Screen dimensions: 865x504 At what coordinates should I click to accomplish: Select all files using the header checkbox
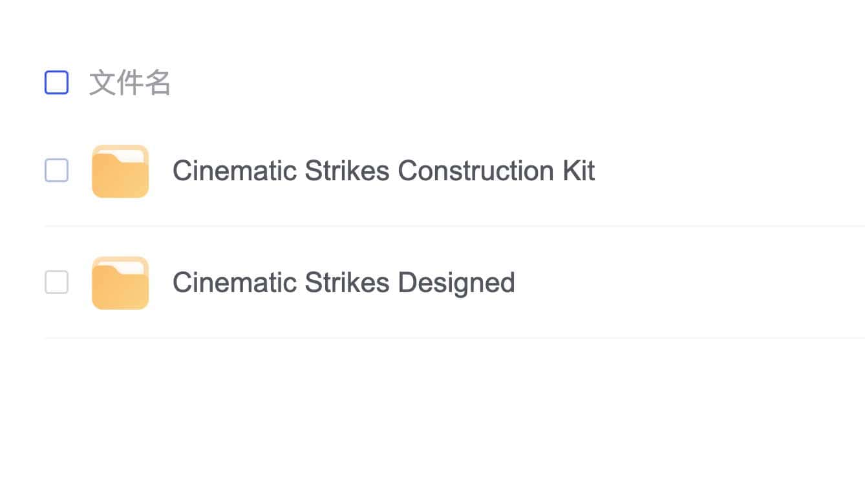(56, 83)
